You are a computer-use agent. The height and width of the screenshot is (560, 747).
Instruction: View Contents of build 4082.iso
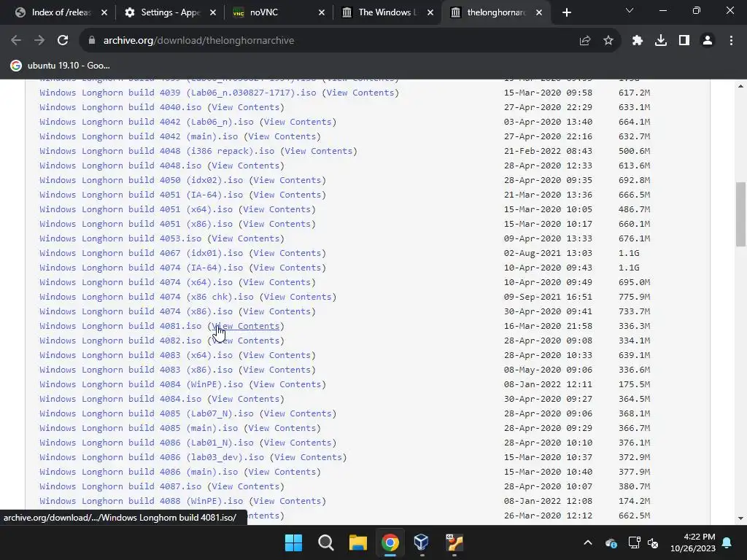click(x=246, y=341)
